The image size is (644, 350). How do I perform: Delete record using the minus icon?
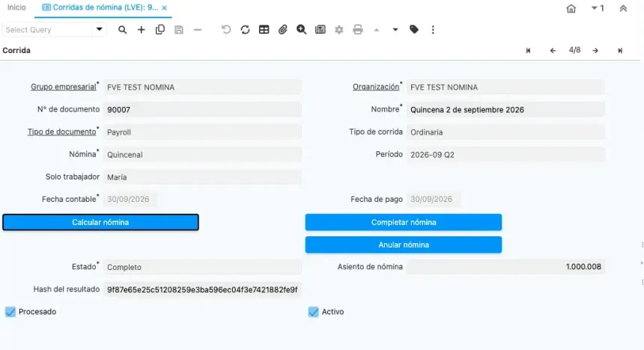click(198, 30)
